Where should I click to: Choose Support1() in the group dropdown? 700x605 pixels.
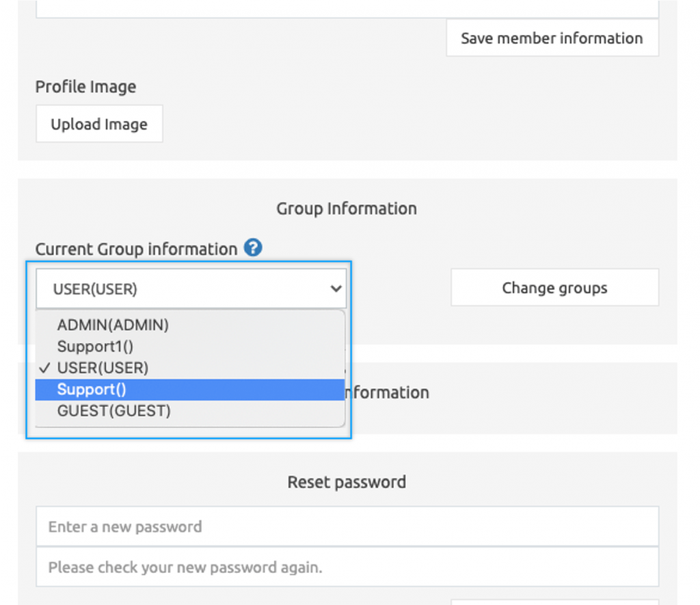(x=95, y=347)
